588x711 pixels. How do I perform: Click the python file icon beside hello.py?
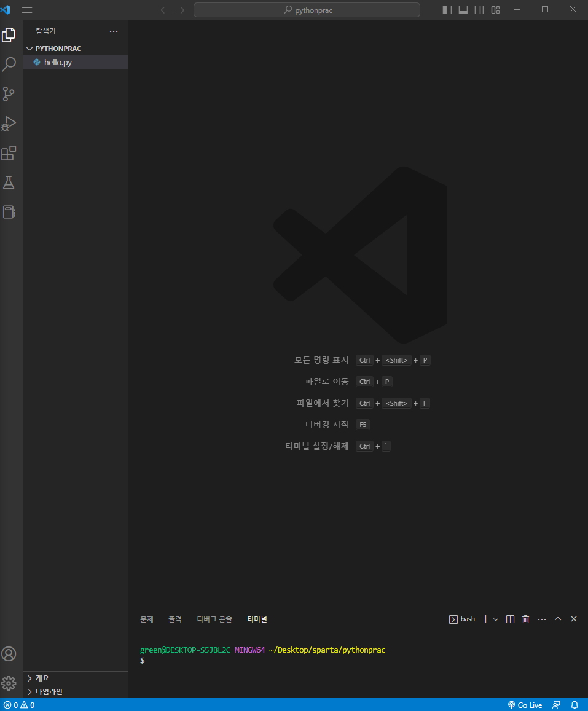pyautogui.click(x=37, y=62)
